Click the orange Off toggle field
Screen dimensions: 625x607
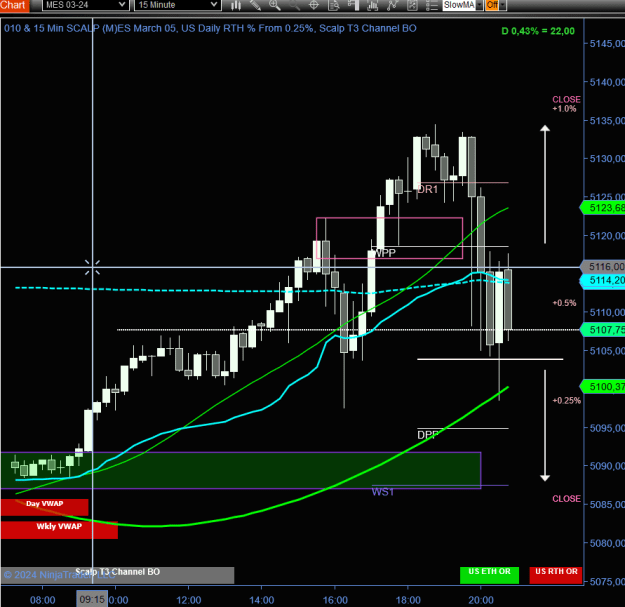[x=492, y=5]
